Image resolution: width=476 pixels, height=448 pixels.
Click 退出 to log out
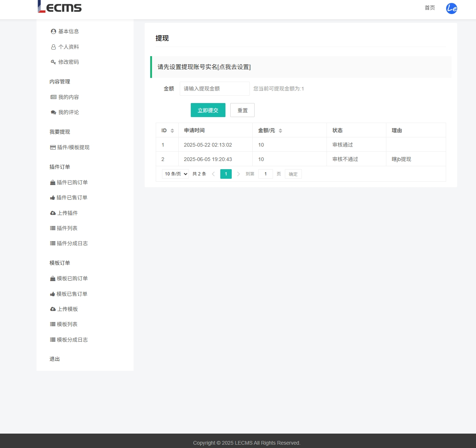point(55,359)
